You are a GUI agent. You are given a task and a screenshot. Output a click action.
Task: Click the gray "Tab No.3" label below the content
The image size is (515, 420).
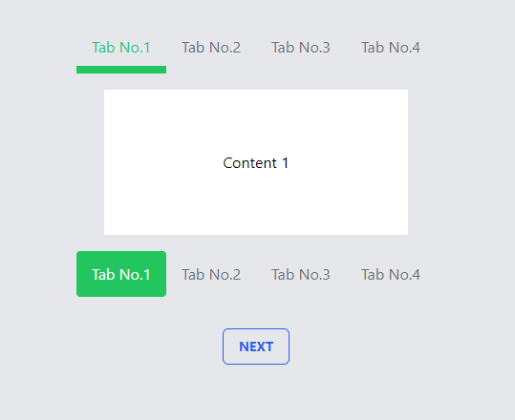pos(301,275)
